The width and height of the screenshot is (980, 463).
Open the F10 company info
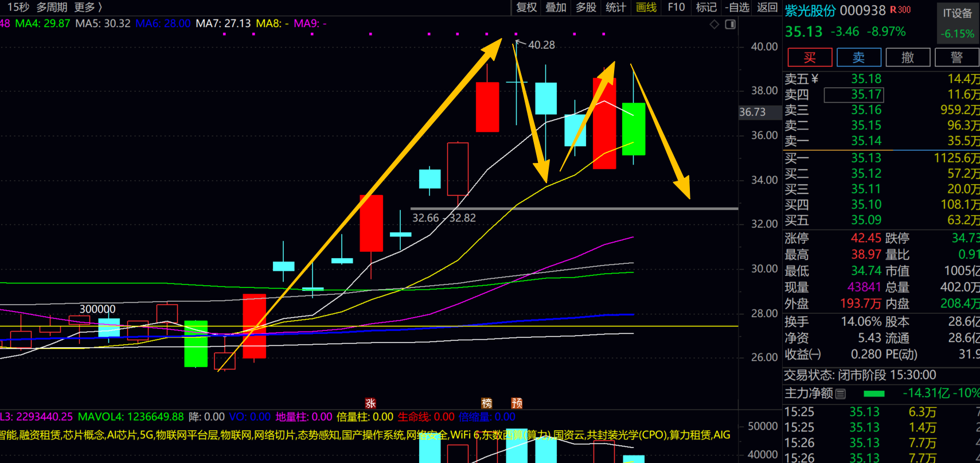676,7
